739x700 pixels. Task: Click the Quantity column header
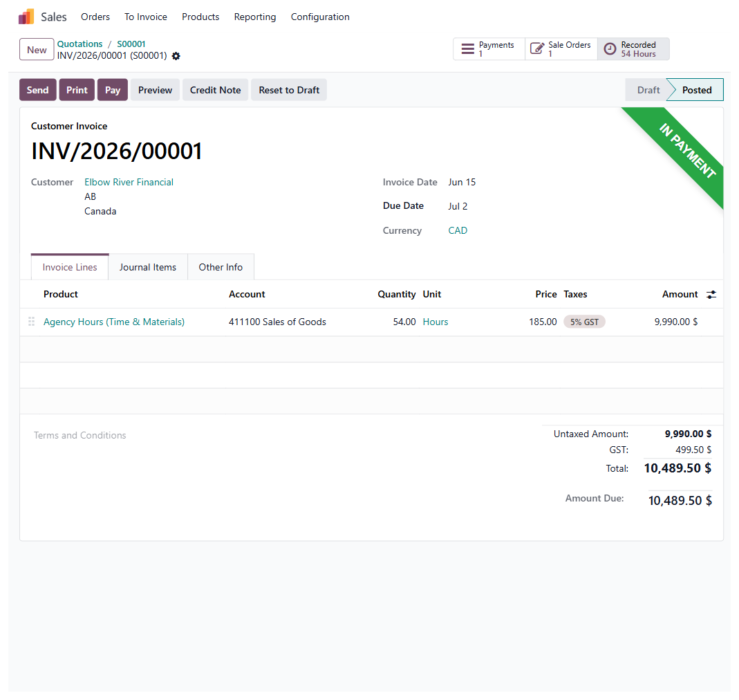pos(396,295)
